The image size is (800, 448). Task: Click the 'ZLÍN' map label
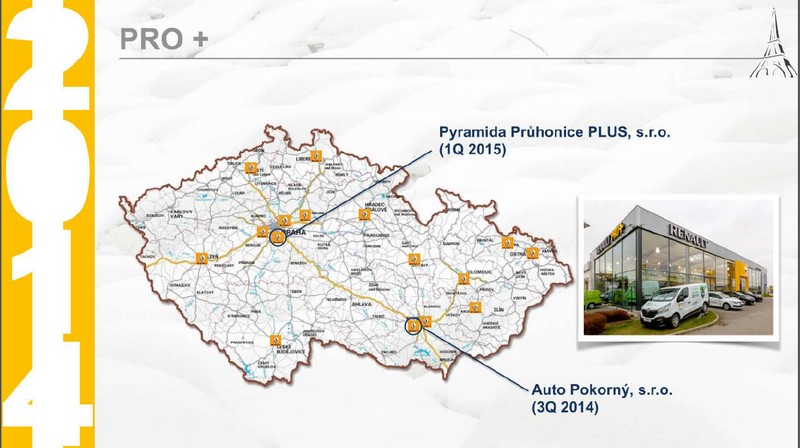coord(498,310)
